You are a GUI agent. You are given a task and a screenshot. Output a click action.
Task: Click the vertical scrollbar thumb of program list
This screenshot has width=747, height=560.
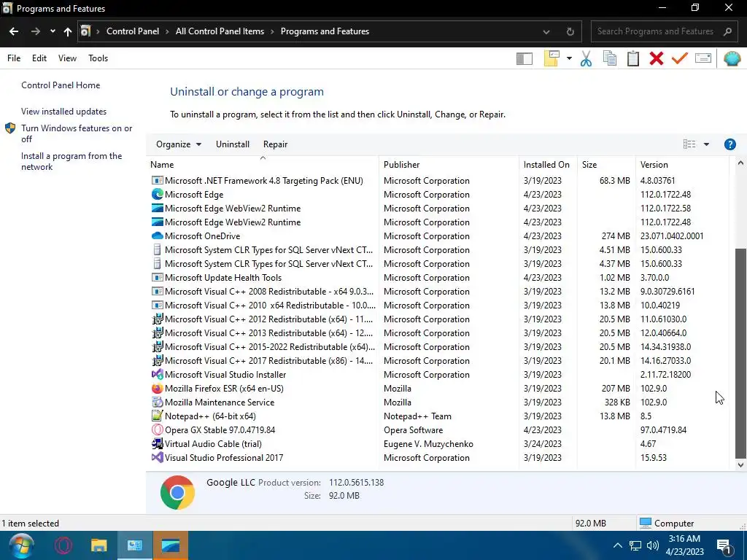(x=740, y=354)
